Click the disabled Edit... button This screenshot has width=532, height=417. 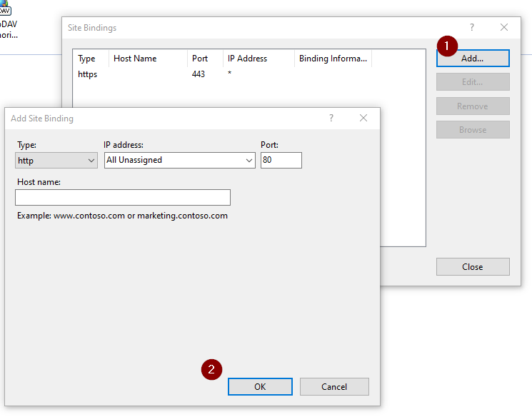[473, 82]
